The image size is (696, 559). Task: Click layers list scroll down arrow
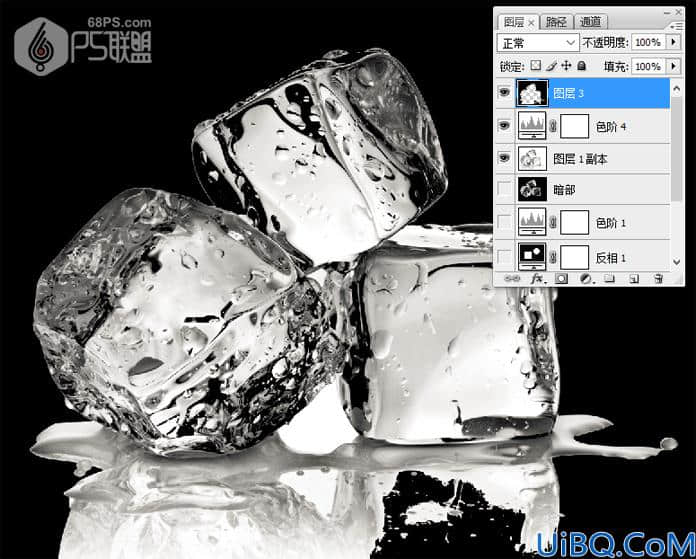click(x=676, y=262)
